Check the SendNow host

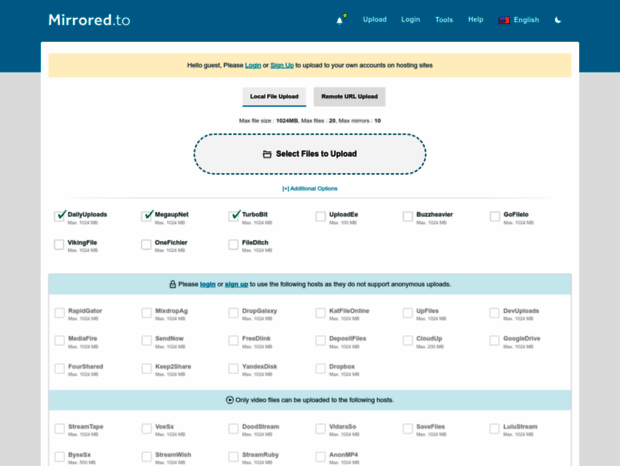(x=147, y=341)
